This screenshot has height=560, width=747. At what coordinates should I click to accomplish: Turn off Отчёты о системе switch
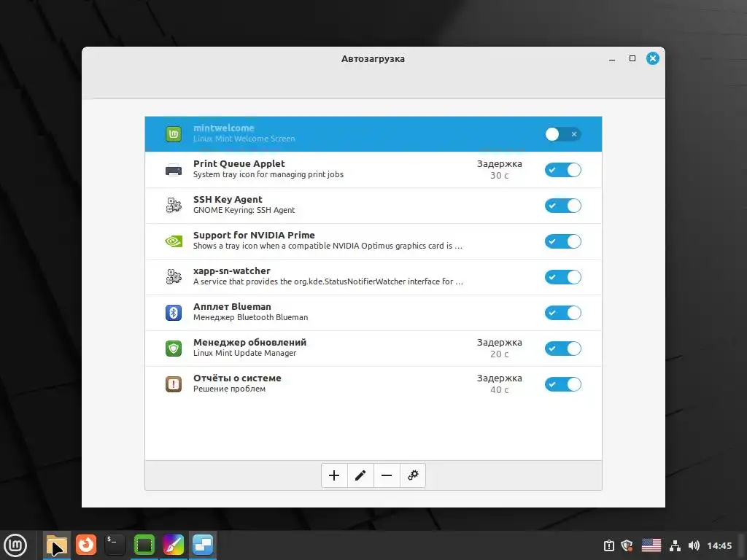(562, 384)
